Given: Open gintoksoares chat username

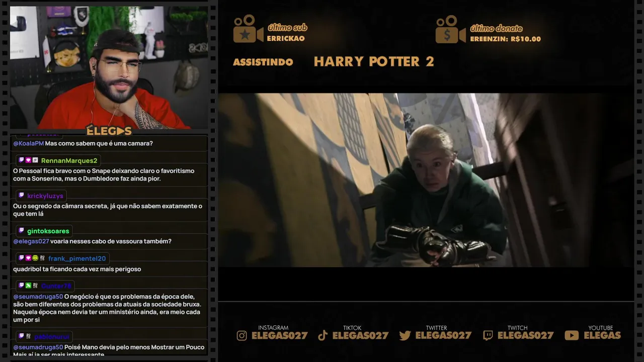Looking at the screenshot, I should (48, 231).
